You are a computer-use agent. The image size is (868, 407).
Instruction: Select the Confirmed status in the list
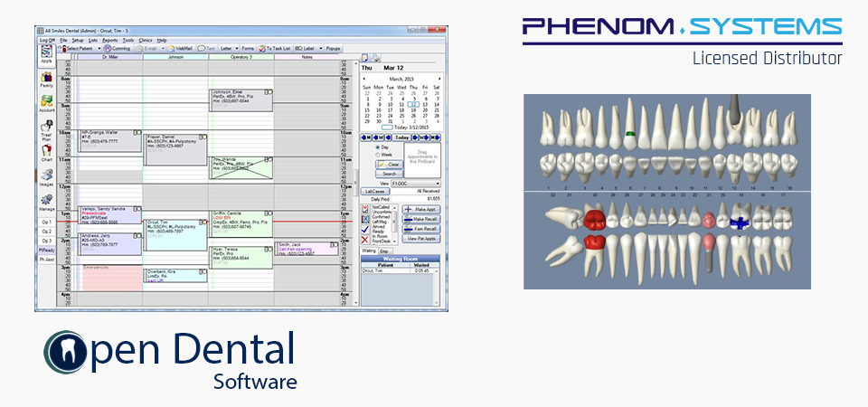click(x=382, y=216)
